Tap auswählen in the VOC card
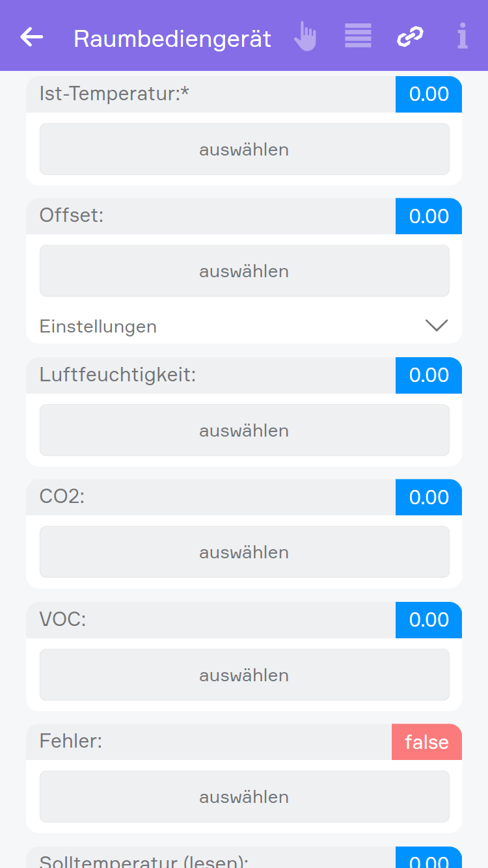This screenshot has width=488, height=868. point(244,675)
